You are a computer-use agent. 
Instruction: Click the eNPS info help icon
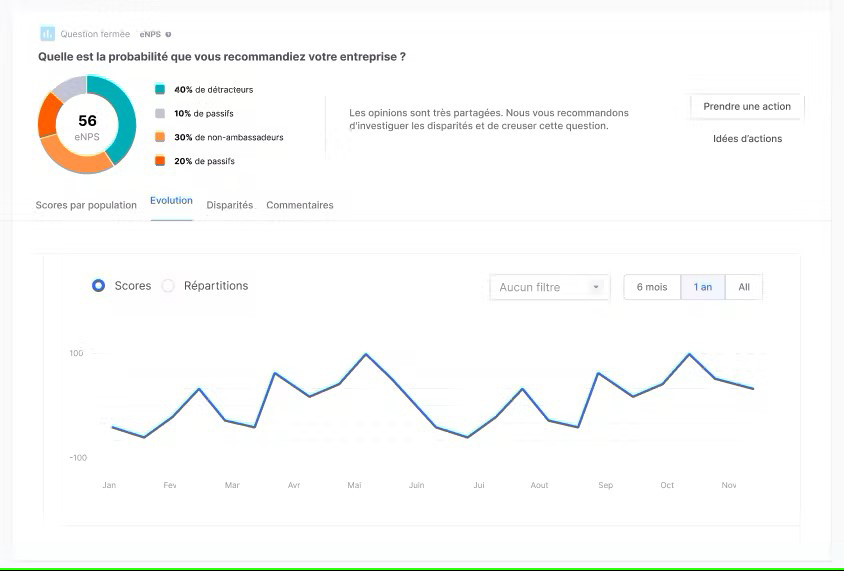click(x=168, y=34)
